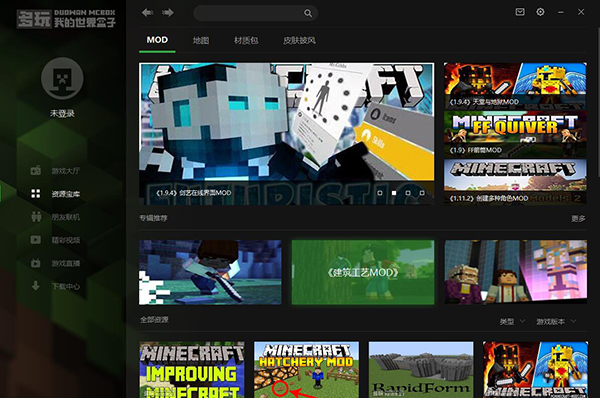Click the 游戏大厅 gamepad icon
The width and height of the screenshot is (600, 398).
pos(36,170)
